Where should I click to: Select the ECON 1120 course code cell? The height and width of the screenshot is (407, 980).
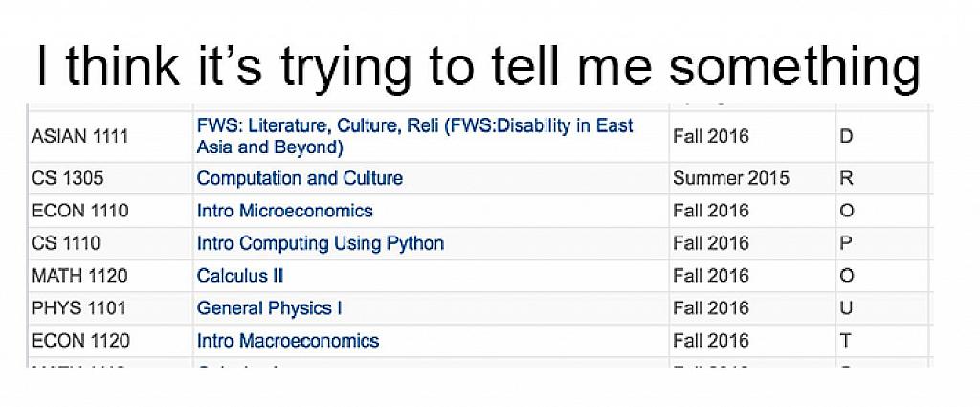tap(80, 341)
